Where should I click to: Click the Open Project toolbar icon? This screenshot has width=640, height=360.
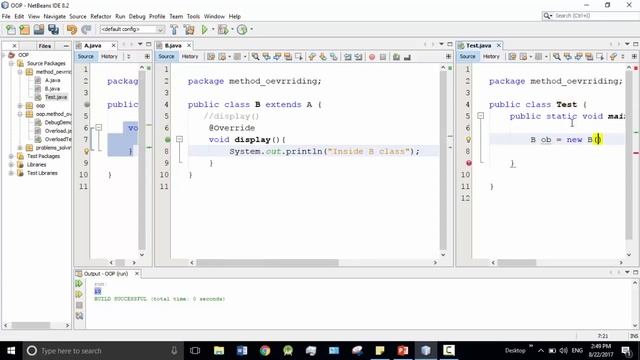(39, 29)
